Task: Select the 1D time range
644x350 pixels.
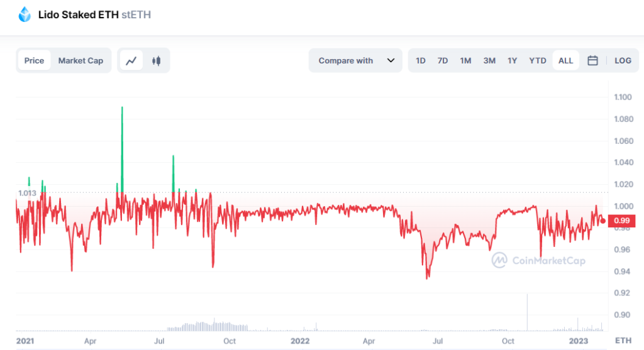Action: (x=421, y=61)
